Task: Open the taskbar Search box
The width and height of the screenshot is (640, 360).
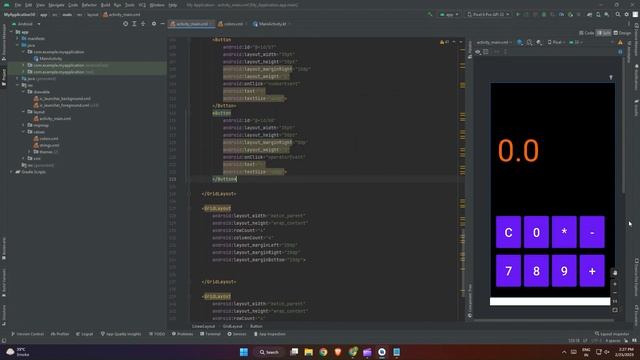Action: coord(269,352)
